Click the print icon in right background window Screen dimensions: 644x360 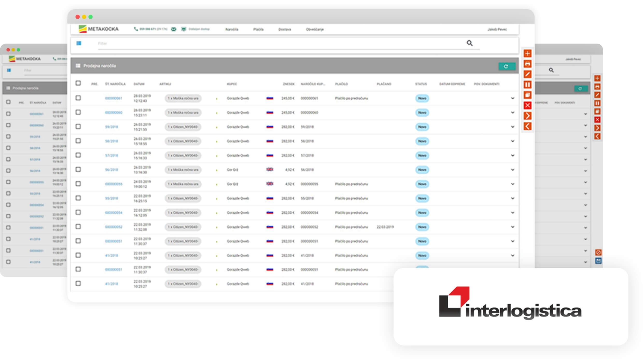[597, 87]
